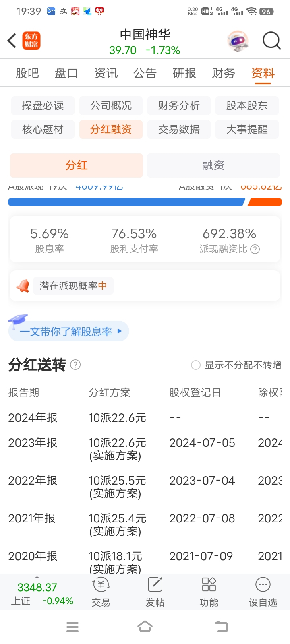290x644 pixels.
Task: Open help icon next to 派现融资比
Action: coord(255,249)
